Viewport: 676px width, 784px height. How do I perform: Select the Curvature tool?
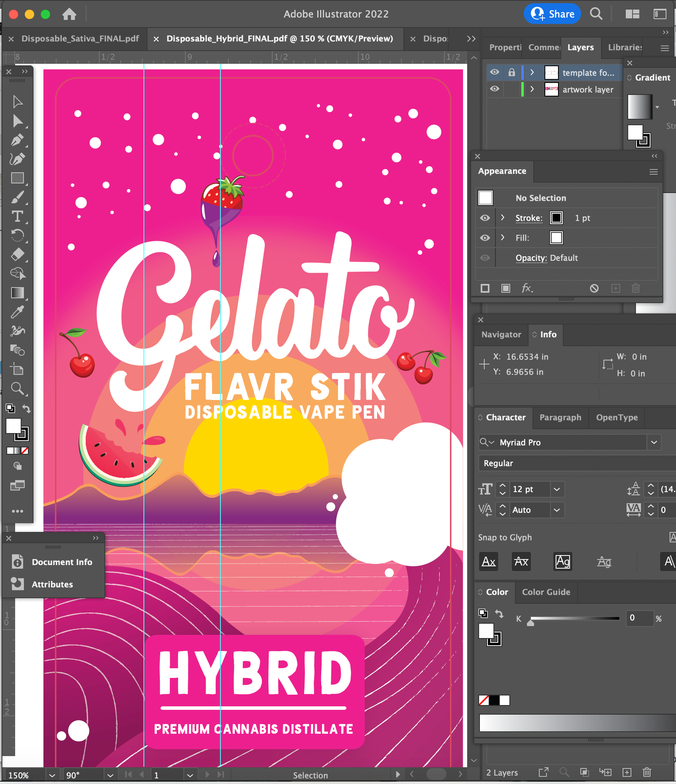18,159
